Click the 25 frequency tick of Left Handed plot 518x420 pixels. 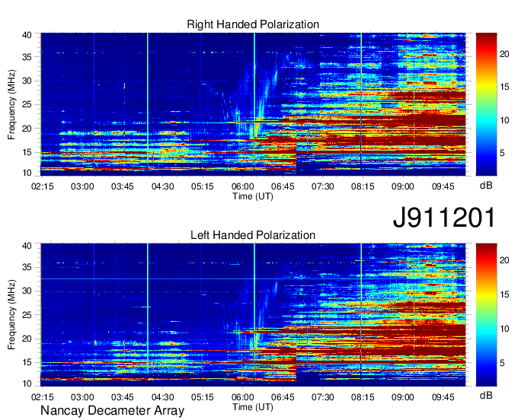[x=27, y=315]
